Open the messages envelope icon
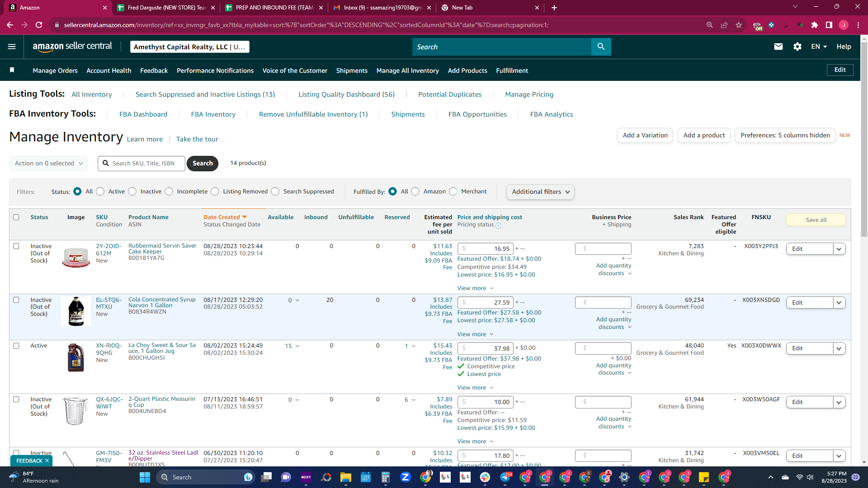The image size is (868, 488). 778,47
